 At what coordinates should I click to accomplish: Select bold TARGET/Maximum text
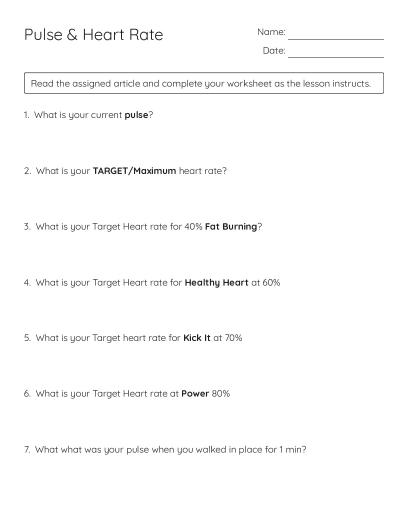pyautogui.click(x=134, y=171)
